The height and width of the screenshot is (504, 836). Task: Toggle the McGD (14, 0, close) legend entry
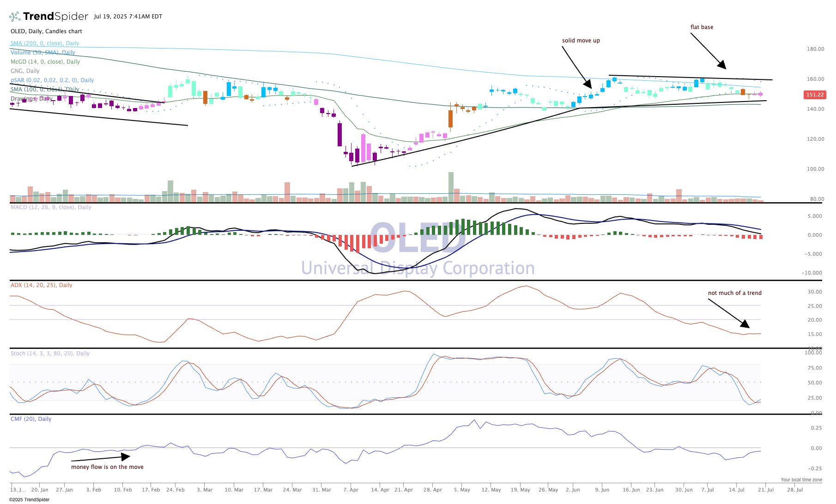coord(45,62)
